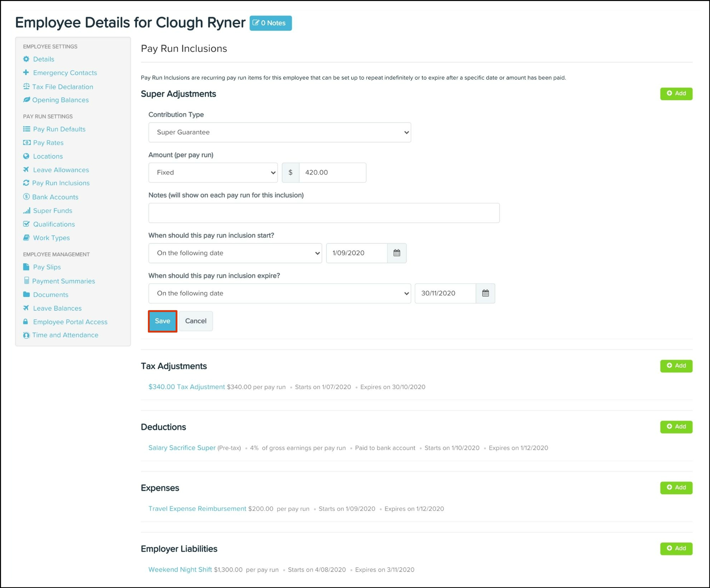
Task: Open calendar picker for start date
Action: [x=396, y=253]
